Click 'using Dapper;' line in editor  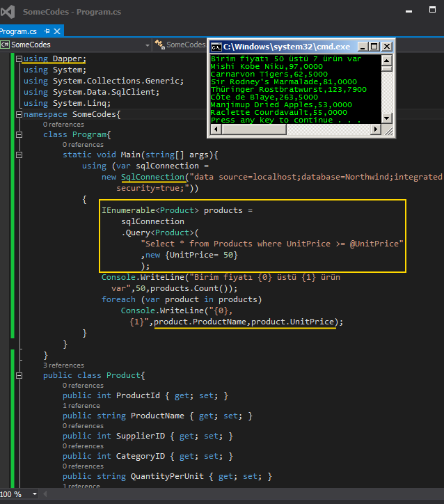(x=54, y=58)
